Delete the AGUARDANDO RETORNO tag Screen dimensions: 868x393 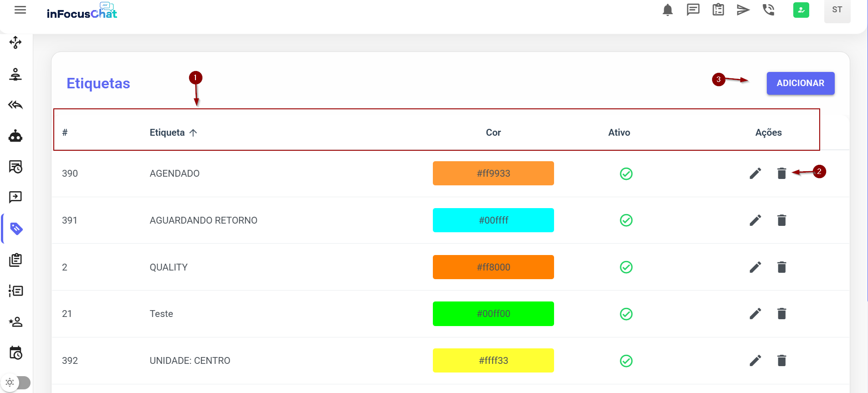tap(781, 220)
